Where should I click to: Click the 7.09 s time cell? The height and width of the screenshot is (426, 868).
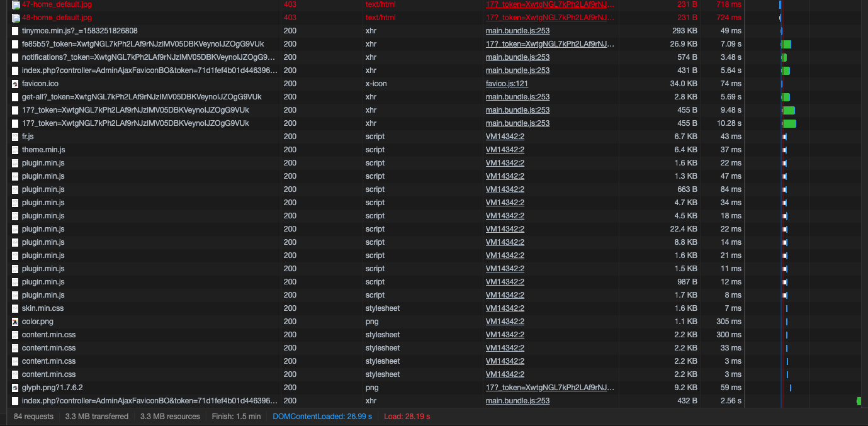click(x=731, y=44)
